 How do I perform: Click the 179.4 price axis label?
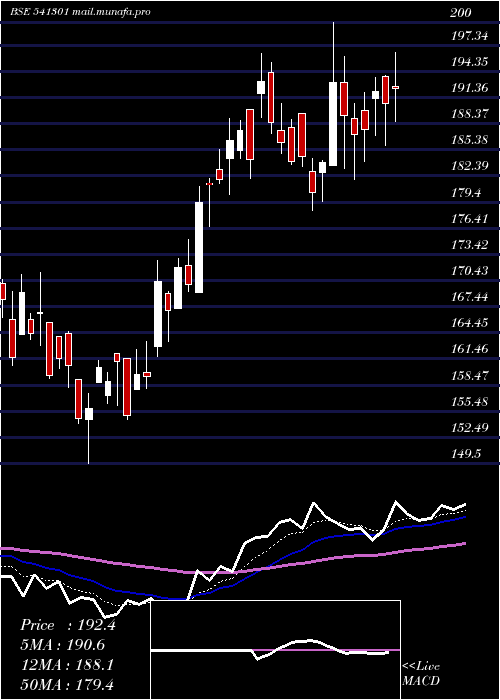[466, 193]
